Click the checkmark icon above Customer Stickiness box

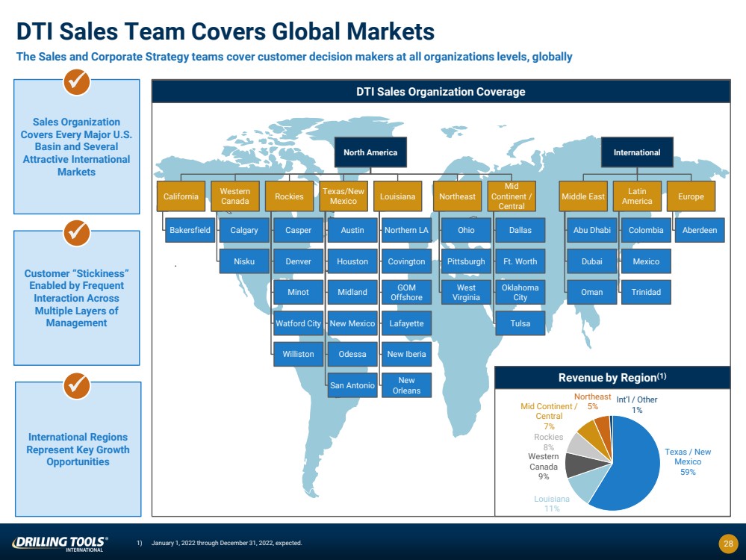[x=77, y=233]
